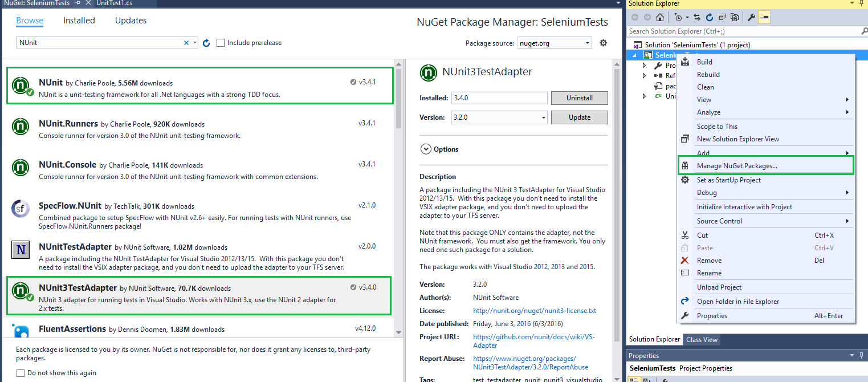Screen dimensions: 868x382
Task: Select the NUnit3TestAdapter package title in list
Action: (x=78, y=288)
